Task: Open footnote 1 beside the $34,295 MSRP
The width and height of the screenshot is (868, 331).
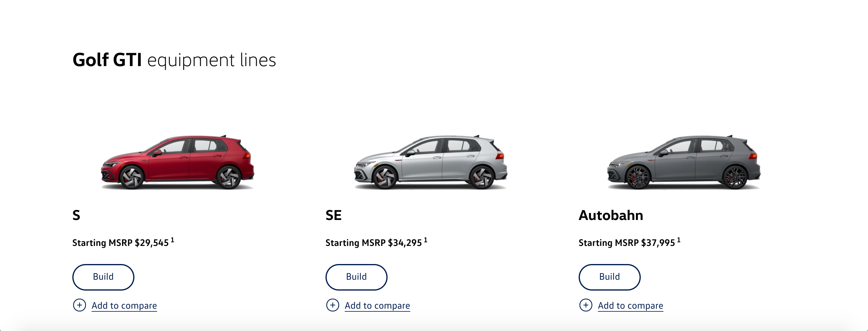Action: point(426,240)
